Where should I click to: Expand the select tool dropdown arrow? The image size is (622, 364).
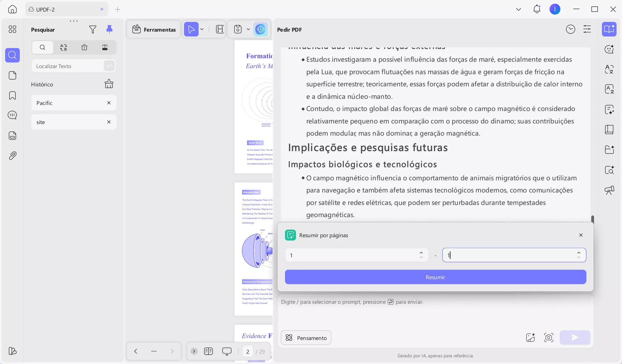click(202, 29)
